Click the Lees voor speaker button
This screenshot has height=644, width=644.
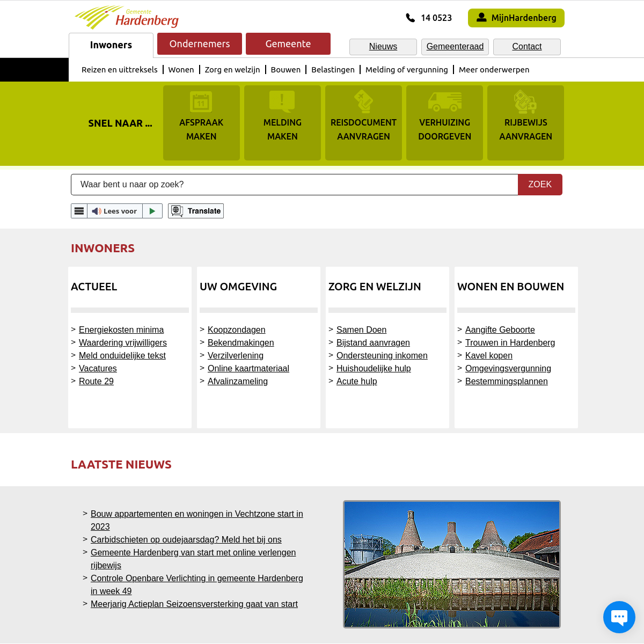(115, 211)
